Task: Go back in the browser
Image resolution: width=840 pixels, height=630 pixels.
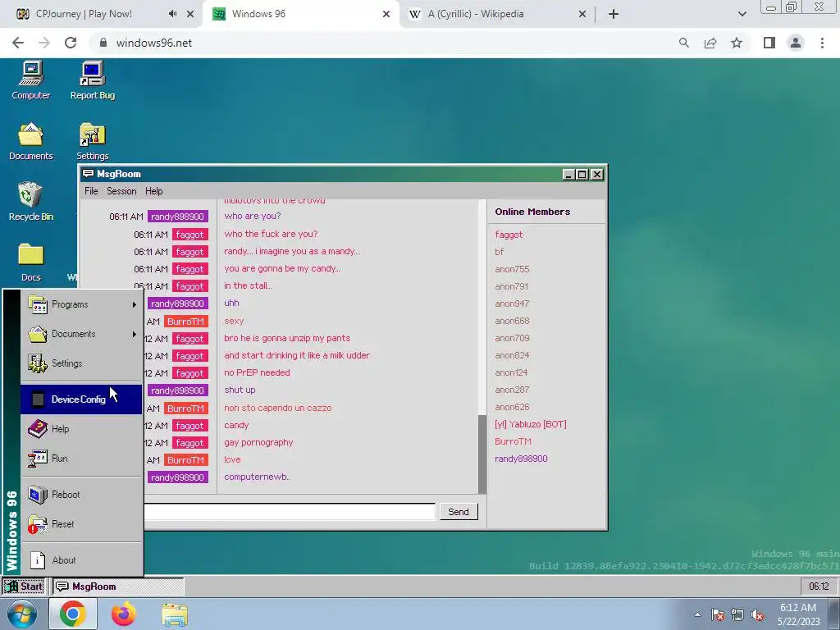Action: pos(18,43)
